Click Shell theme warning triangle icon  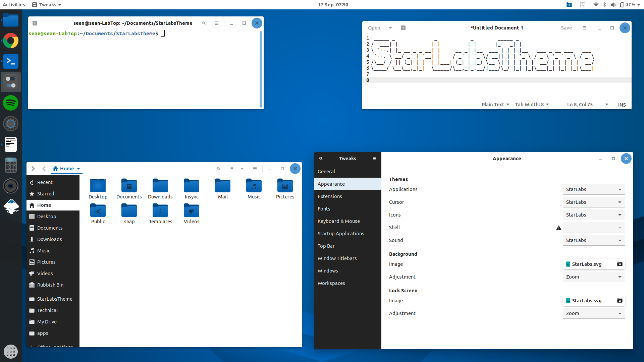(x=558, y=228)
